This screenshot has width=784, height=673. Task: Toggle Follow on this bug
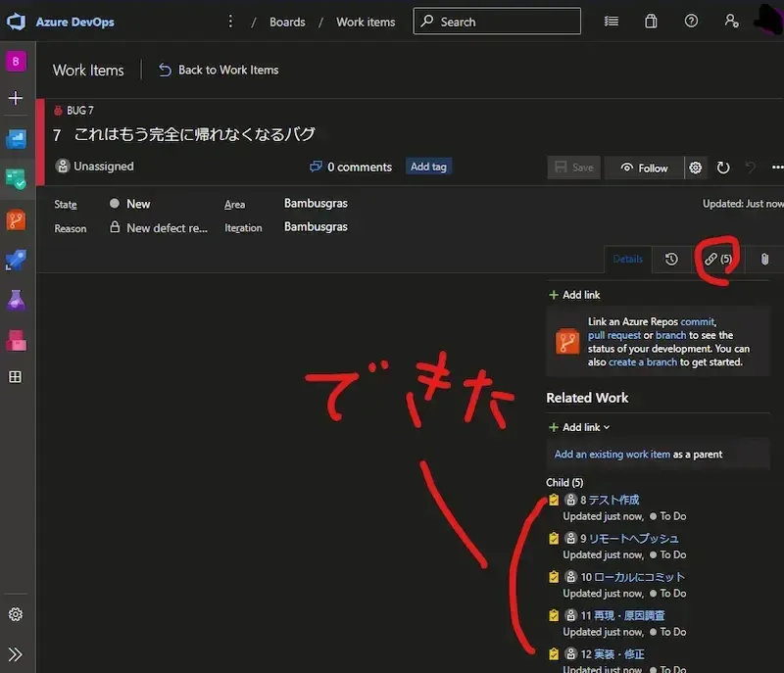[644, 168]
